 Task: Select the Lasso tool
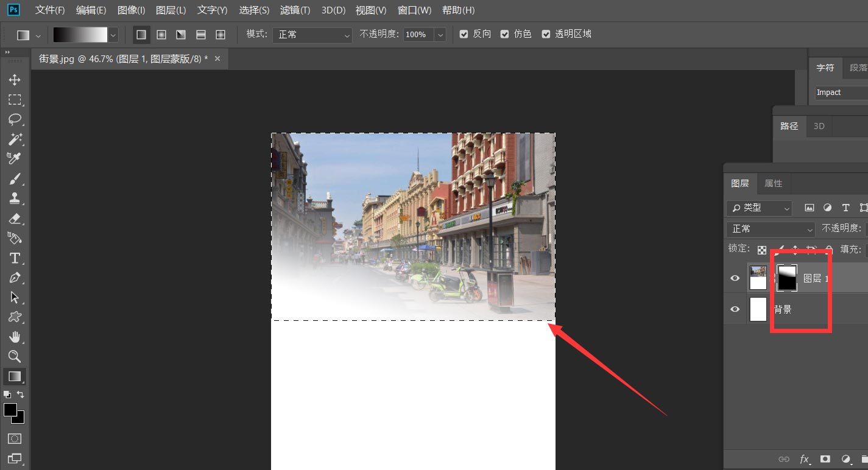(15, 119)
